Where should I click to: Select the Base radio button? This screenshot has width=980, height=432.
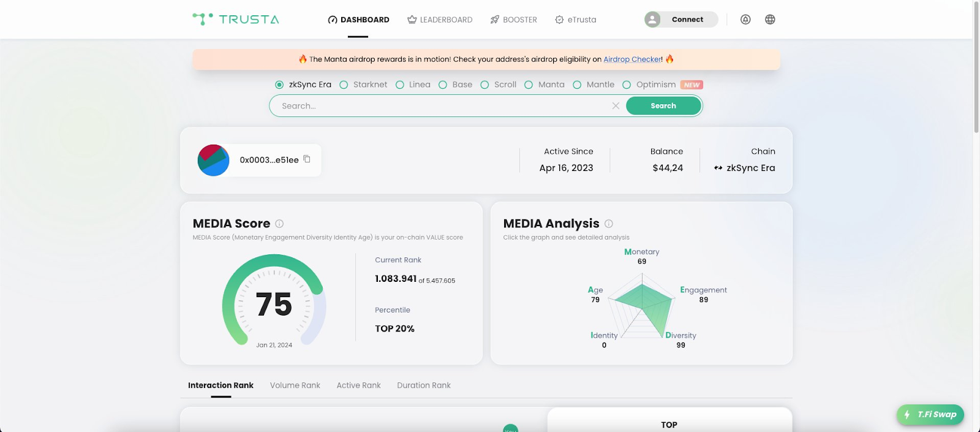[443, 85]
